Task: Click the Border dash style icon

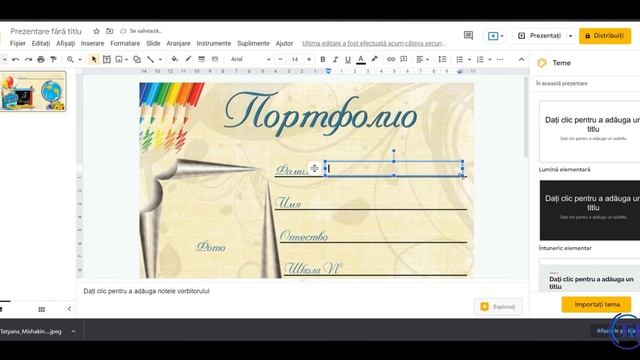Action: (x=215, y=59)
